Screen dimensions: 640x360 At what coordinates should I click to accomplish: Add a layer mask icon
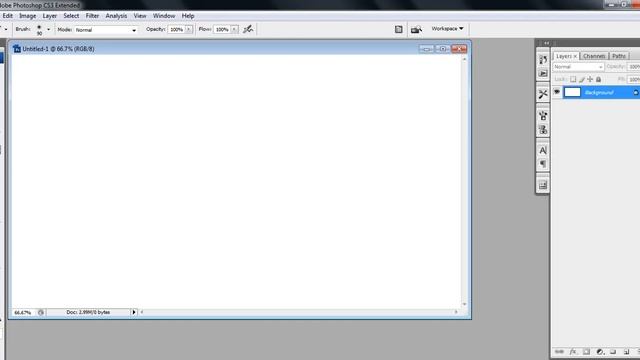coord(586,351)
